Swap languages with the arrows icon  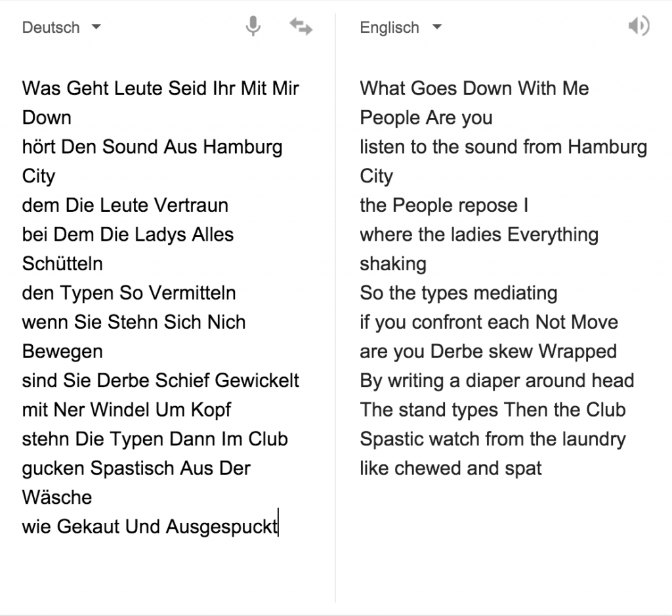pyautogui.click(x=301, y=26)
